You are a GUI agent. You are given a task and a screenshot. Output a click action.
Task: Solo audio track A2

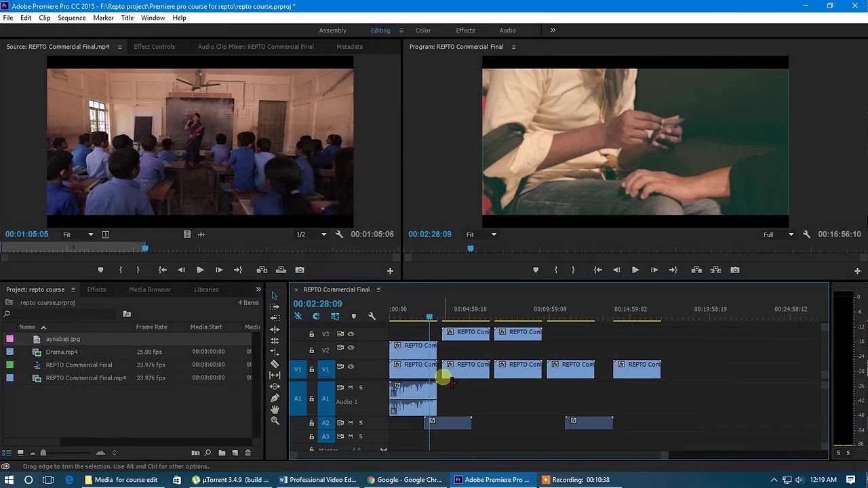click(x=361, y=423)
